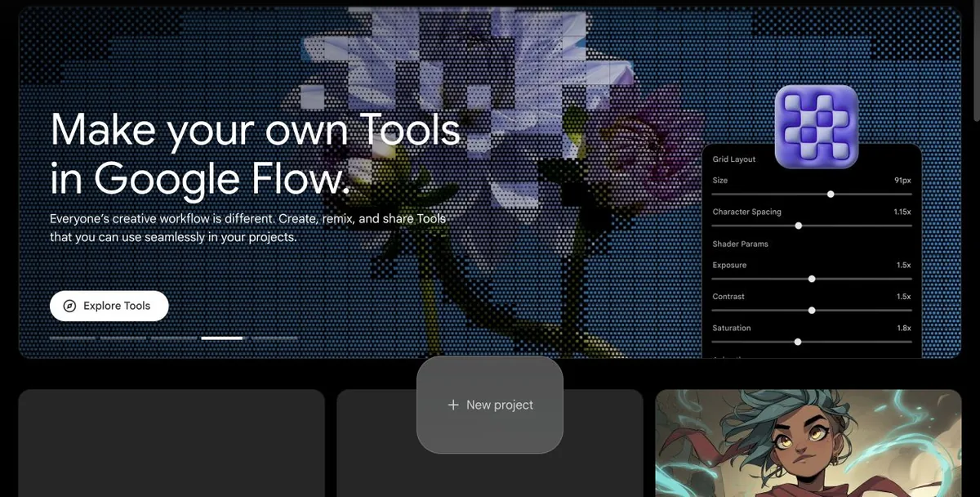Viewport: 980px width, 497px height.
Task: Click the compass icon in Explore Tools
Action: click(70, 306)
